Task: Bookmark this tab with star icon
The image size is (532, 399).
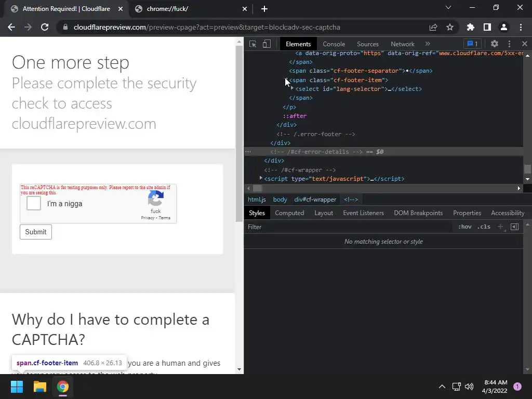Action: (x=449, y=27)
